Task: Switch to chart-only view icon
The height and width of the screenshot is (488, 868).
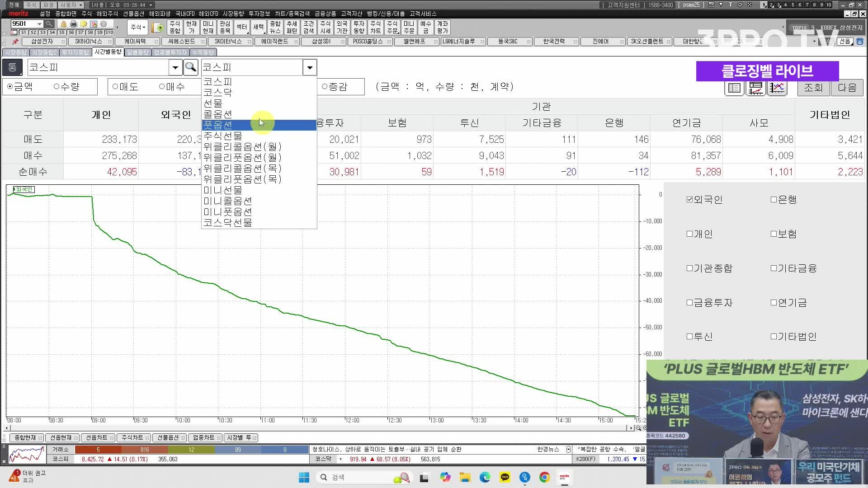Action: (x=777, y=88)
